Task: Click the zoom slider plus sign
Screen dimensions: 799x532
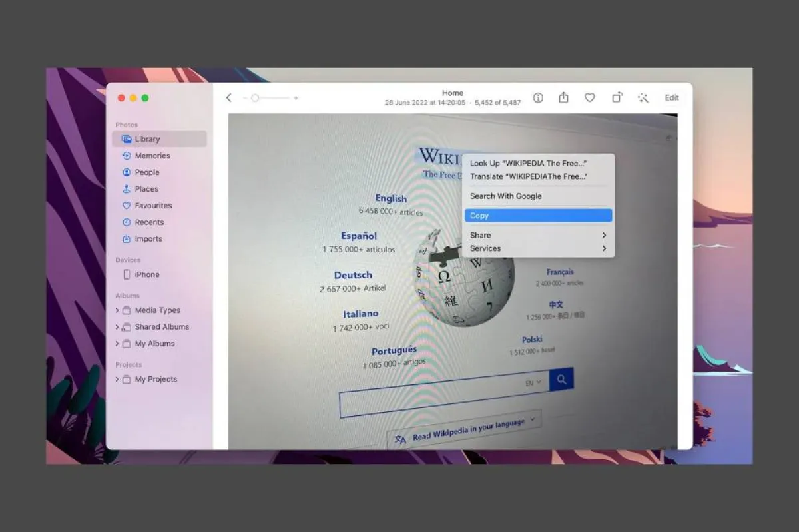Action: point(296,98)
